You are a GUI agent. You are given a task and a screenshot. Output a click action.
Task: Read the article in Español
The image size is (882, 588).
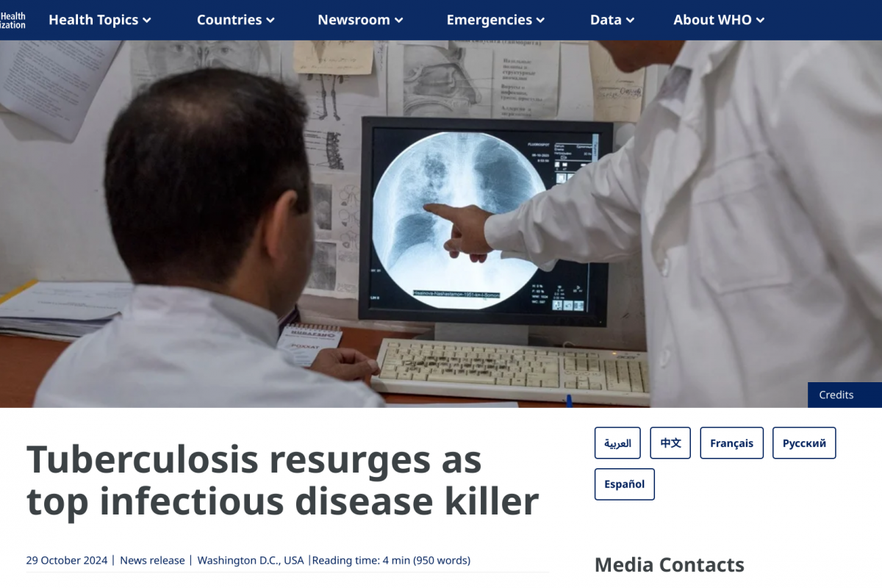point(624,484)
